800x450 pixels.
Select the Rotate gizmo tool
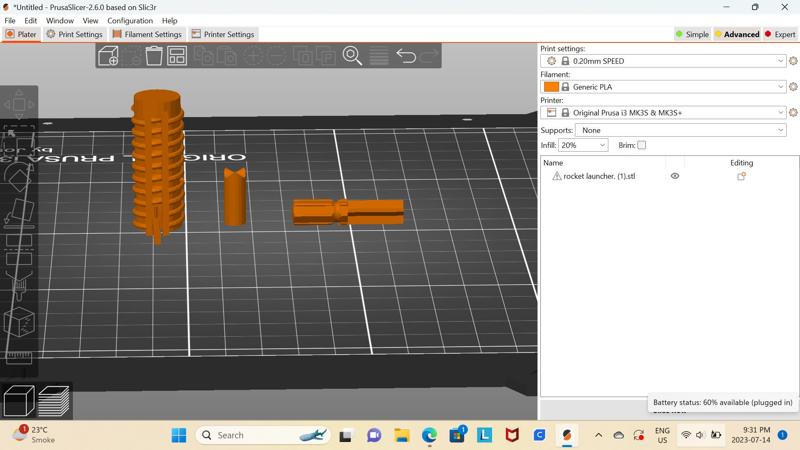19,176
